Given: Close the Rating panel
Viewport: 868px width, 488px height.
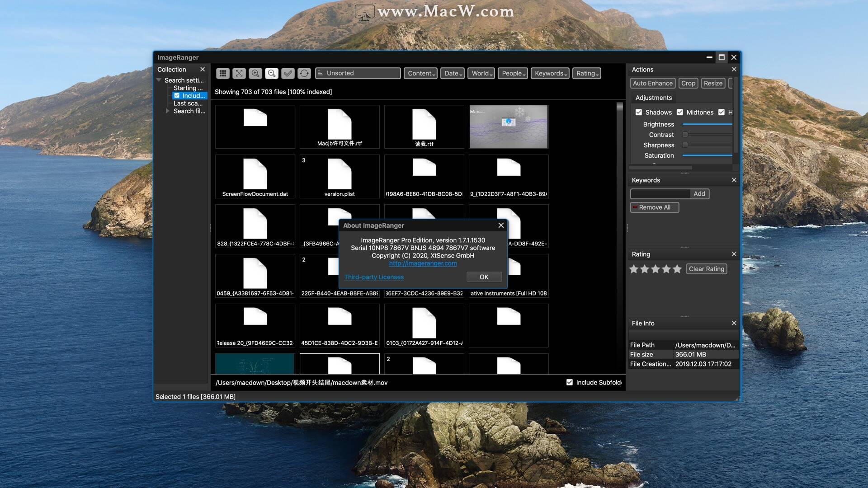Looking at the screenshot, I should (734, 254).
